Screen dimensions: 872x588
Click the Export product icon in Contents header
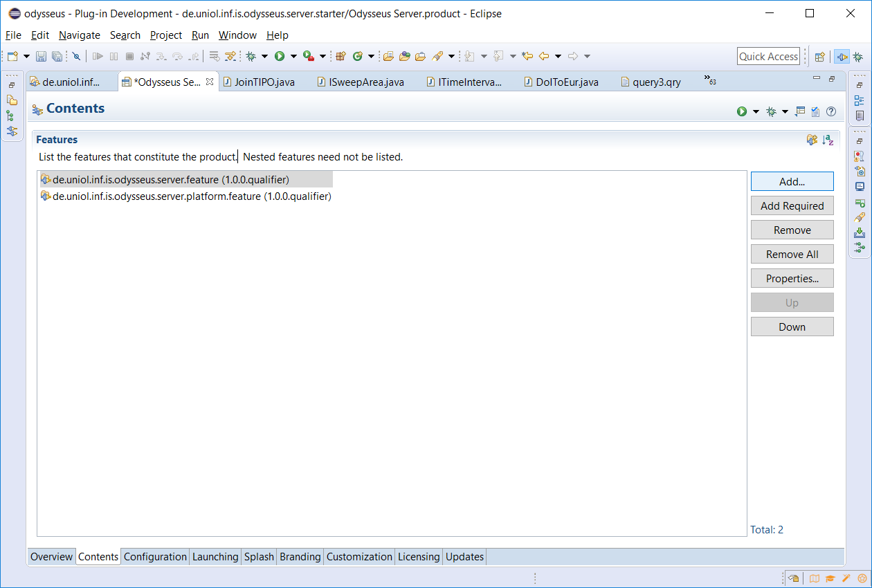[x=800, y=111]
